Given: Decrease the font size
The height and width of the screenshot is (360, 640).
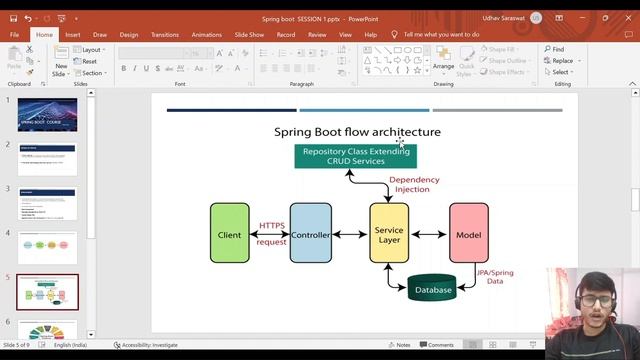Looking at the screenshot, I should point(231,53).
